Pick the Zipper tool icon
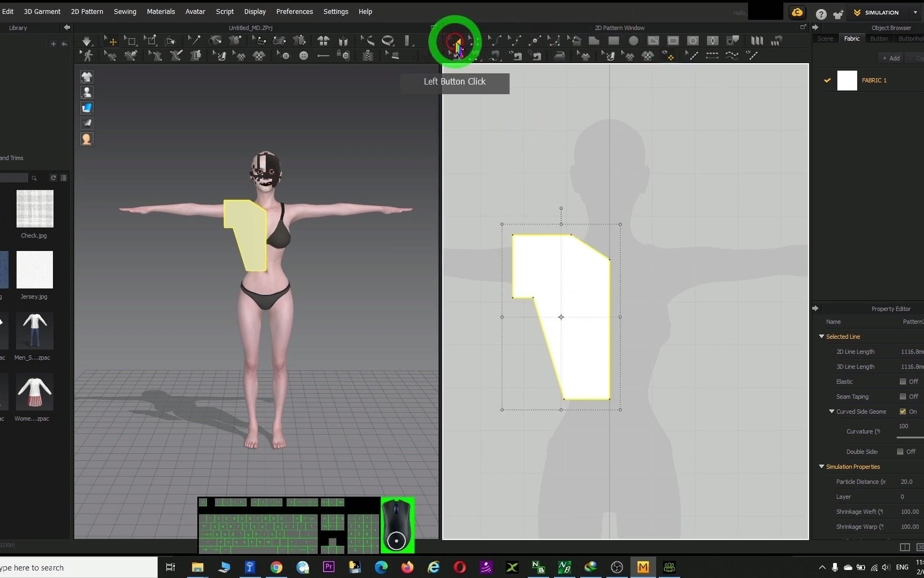Image resolution: width=924 pixels, height=578 pixels. click(x=367, y=56)
